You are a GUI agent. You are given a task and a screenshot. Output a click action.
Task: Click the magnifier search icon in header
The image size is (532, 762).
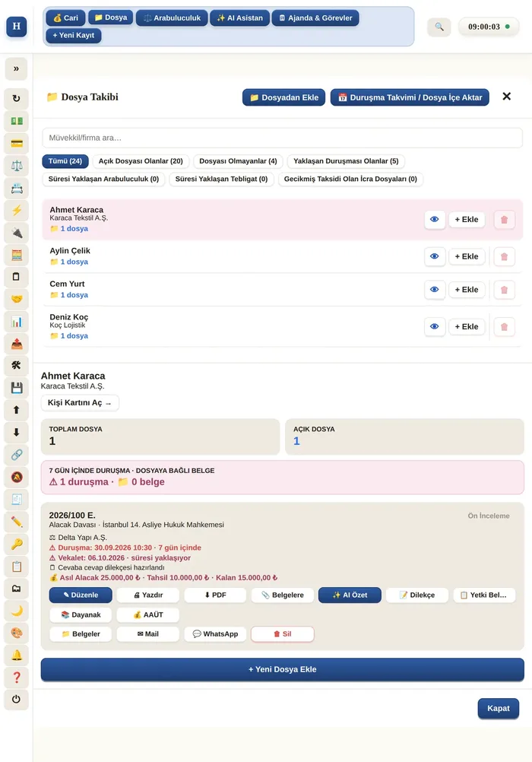[x=439, y=27]
